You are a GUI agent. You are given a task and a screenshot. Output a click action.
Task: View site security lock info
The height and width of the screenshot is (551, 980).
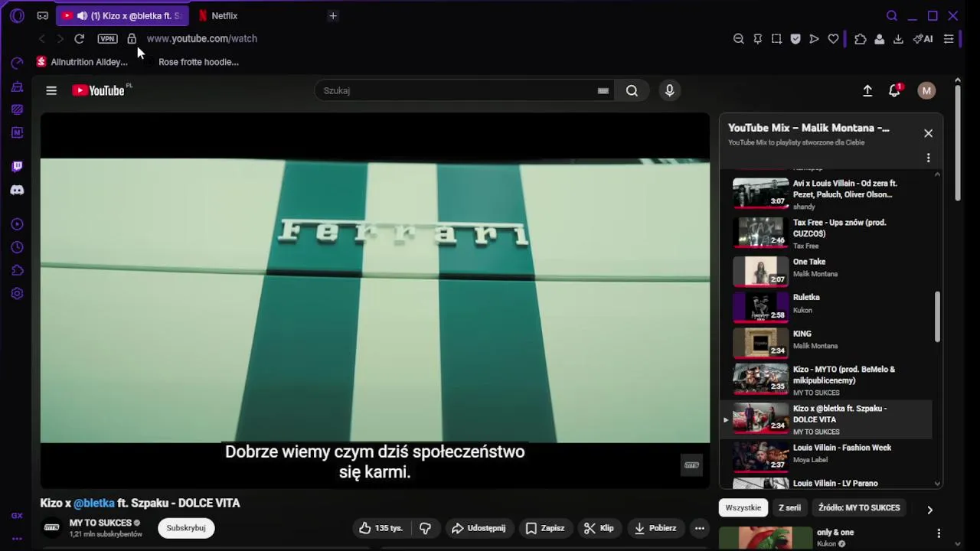coord(132,38)
